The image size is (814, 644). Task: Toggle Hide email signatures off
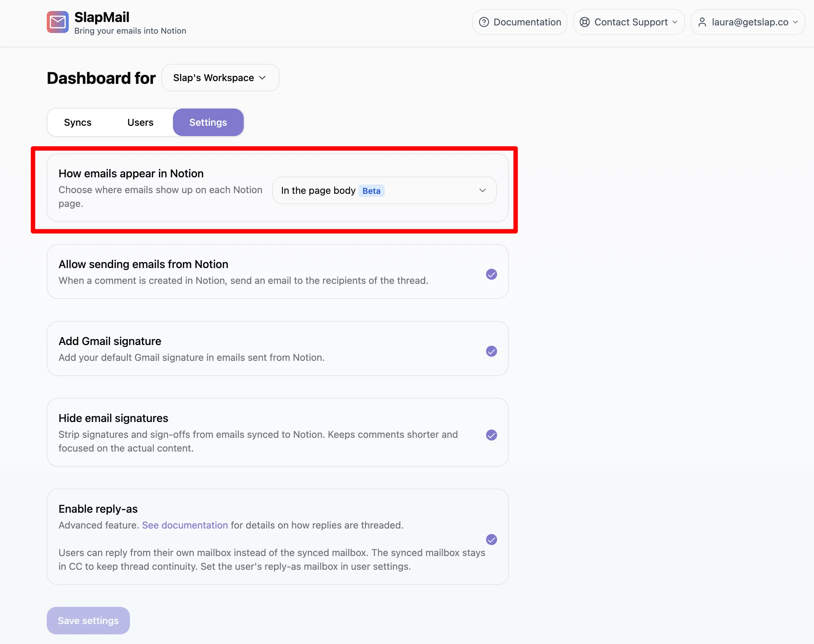[x=492, y=435]
